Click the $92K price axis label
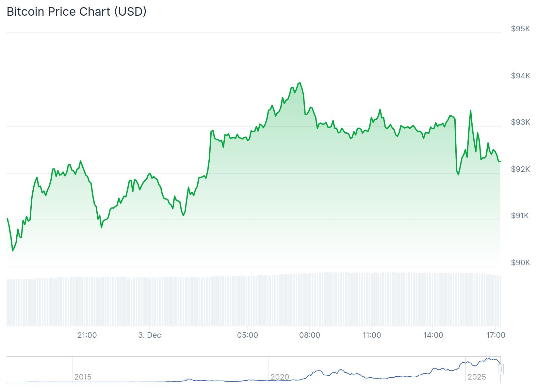The width and height of the screenshot is (537, 392). [x=520, y=169]
